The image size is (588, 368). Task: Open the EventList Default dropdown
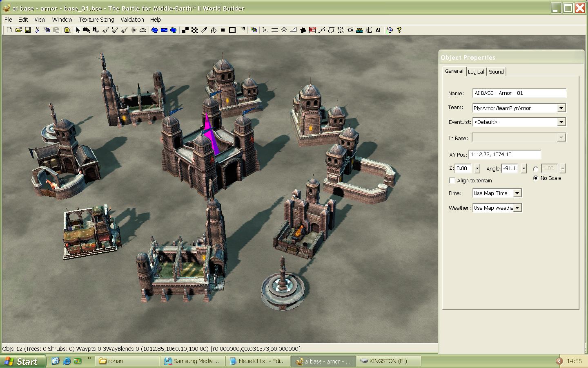(x=561, y=122)
